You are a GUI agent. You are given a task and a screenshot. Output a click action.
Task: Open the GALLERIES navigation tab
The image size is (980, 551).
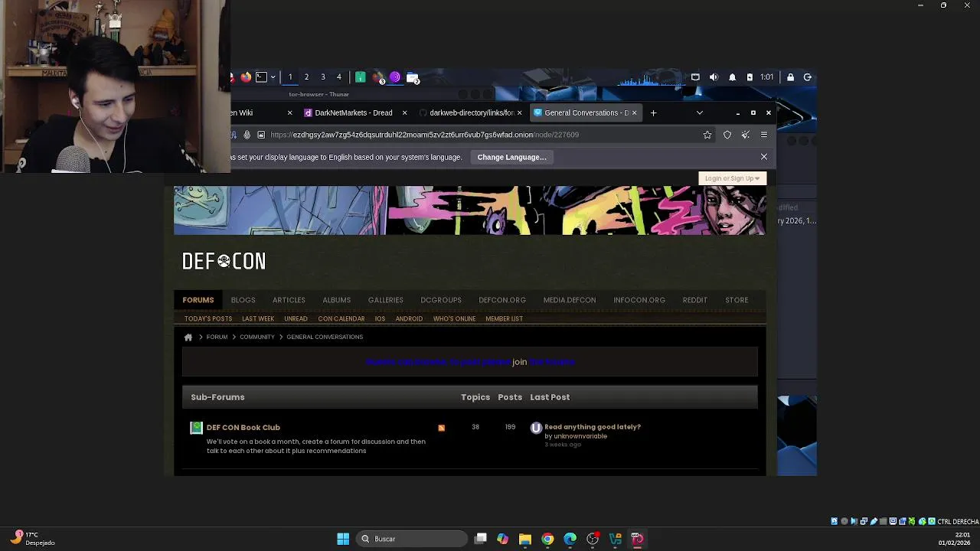pos(386,300)
